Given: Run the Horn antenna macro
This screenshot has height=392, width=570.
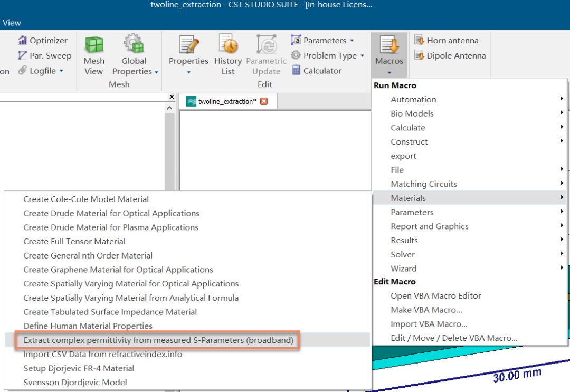Looking at the screenshot, I should pos(446,40).
